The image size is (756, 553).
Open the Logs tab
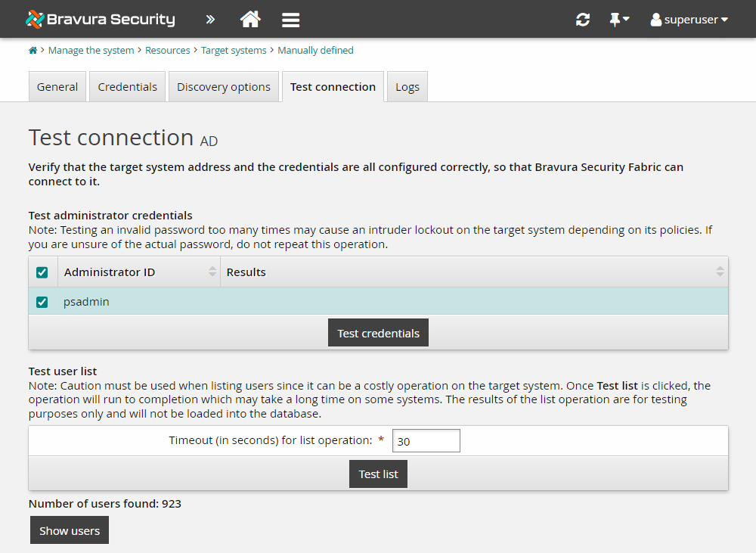(407, 86)
